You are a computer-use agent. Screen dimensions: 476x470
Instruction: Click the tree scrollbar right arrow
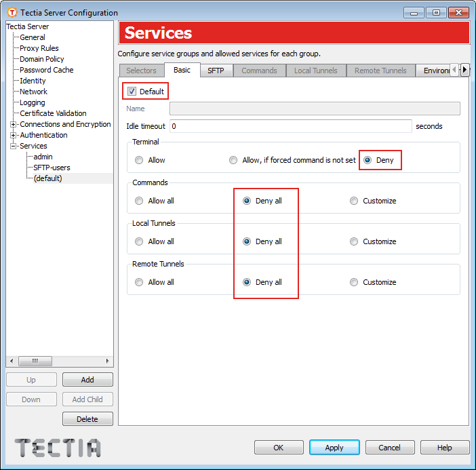(x=107, y=361)
